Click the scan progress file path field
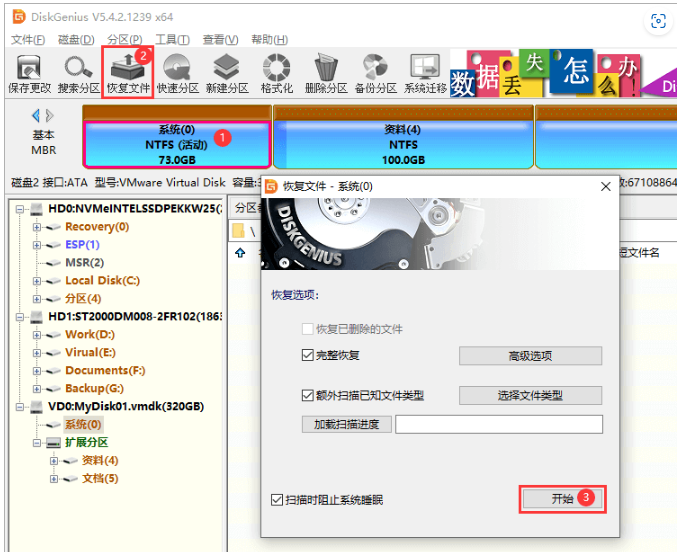 (x=499, y=424)
